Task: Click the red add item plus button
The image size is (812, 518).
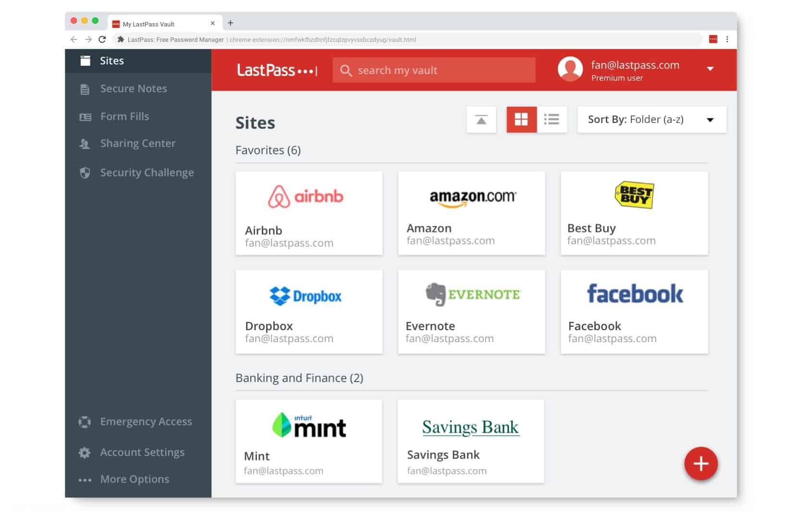Action: 701,464
